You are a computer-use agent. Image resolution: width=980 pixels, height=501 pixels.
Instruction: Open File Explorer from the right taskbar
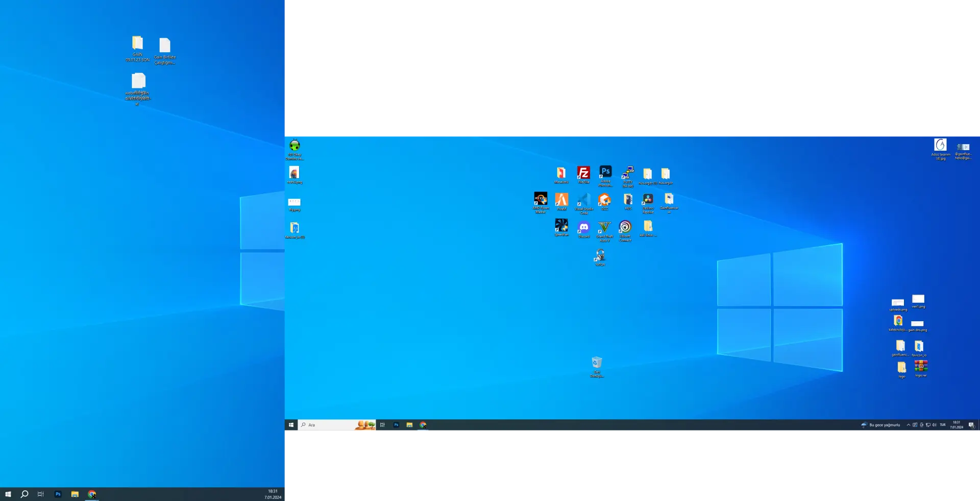409,425
